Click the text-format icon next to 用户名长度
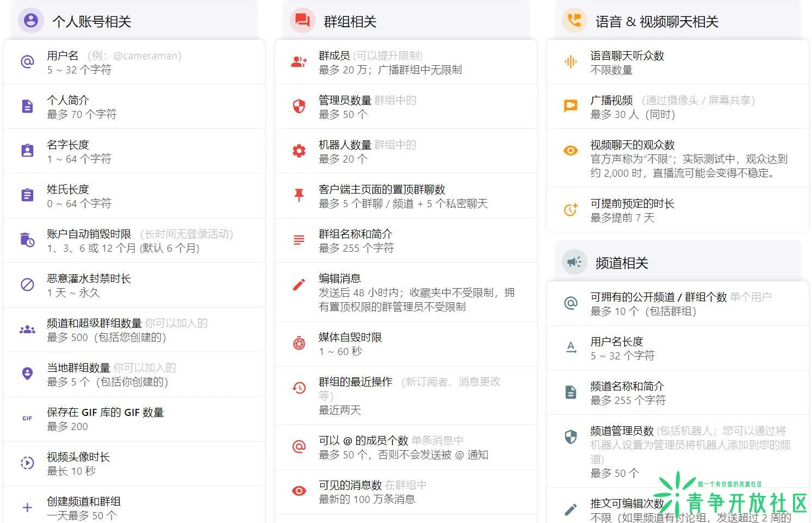Screen dimensions: 812x523 point(571,347)
